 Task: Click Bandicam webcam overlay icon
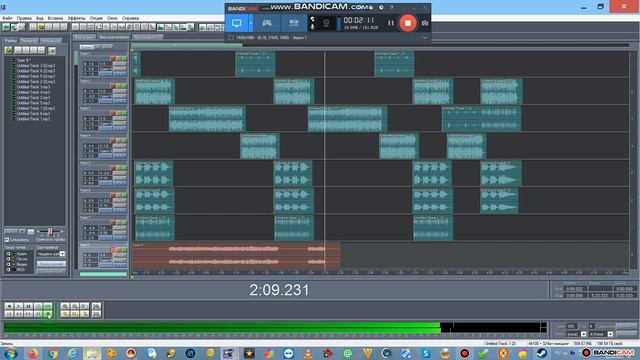(x=326, y=23)
